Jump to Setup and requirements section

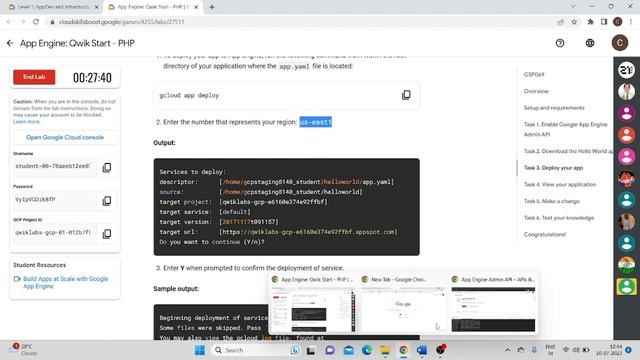(x=554, y=108)
